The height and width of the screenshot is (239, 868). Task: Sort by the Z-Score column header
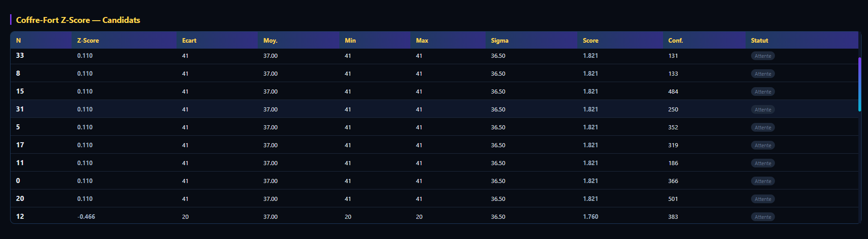click(124, 40)
